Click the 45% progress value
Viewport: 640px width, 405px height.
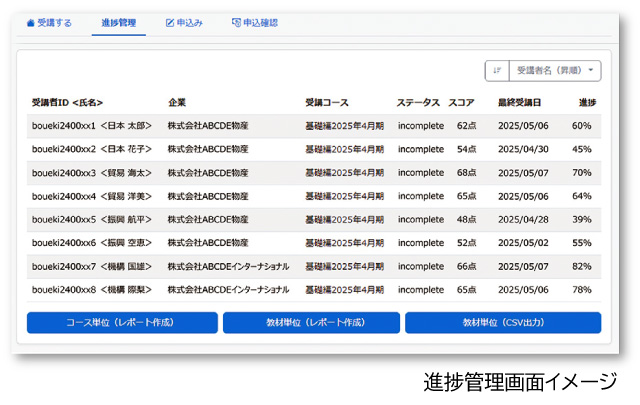[x=582, y=149]
